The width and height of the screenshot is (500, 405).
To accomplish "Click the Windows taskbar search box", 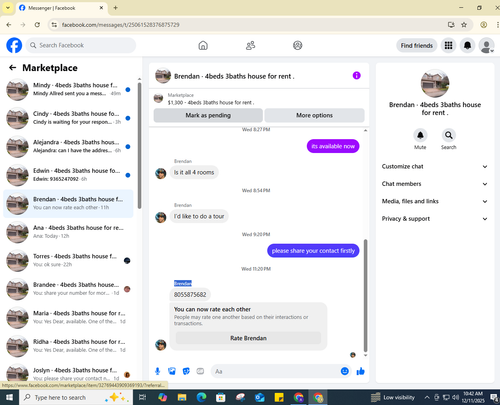I will pos(76,397).
